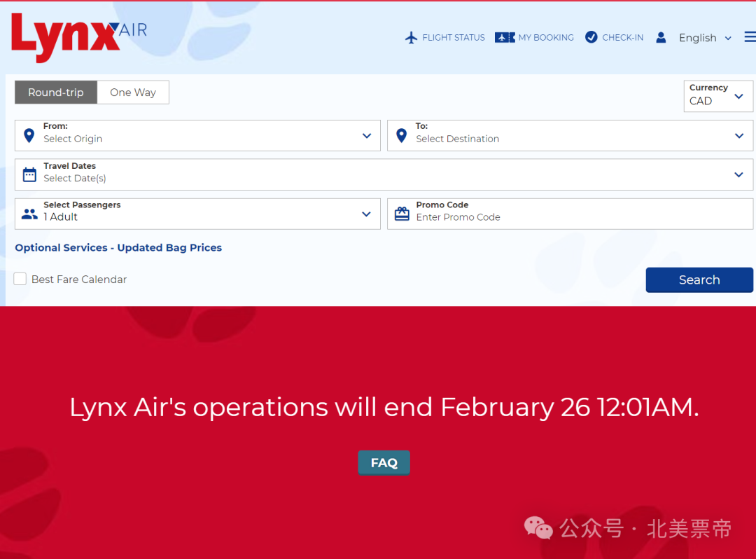Click the My Booking ticket icon
The height and width of the screenshot is (559, 756).
tap(505, 38)
